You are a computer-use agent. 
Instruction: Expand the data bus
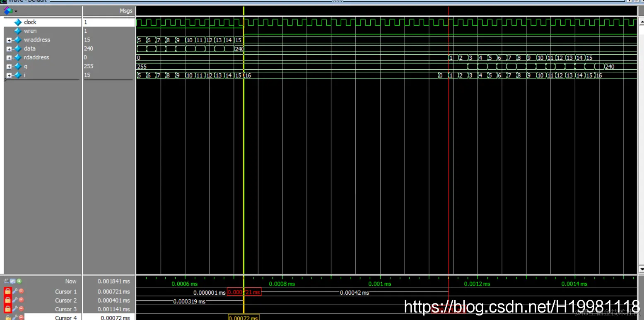coord(9,49)
